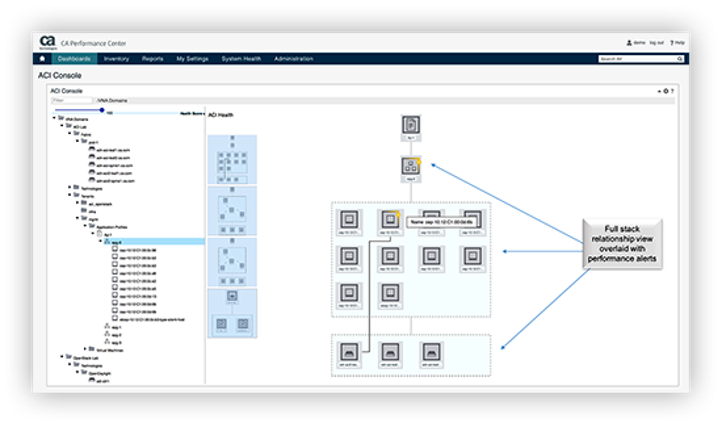Open the System Health menu
This screenshot has height=427, width=722.
(x=241, y=59)
